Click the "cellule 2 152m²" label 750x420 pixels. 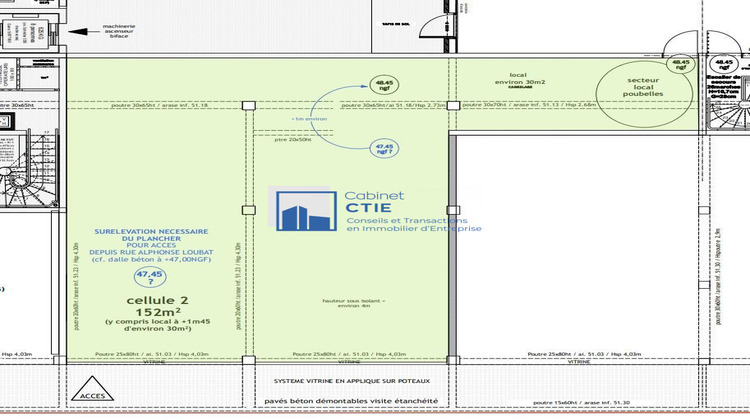(156, 306)
